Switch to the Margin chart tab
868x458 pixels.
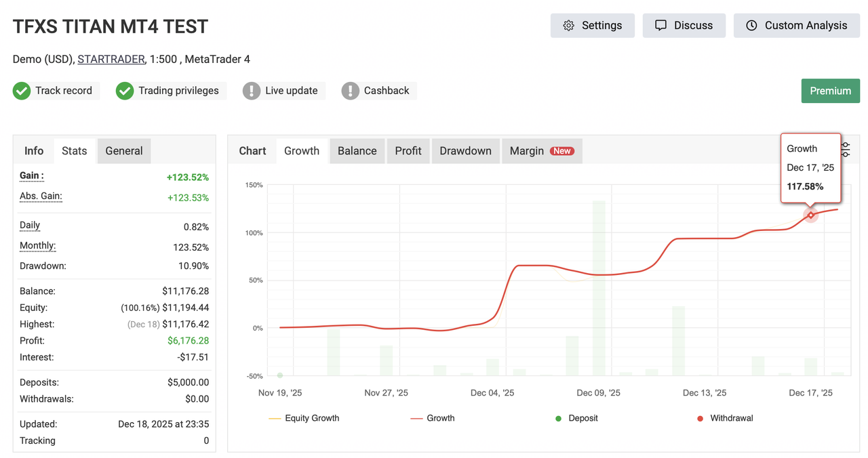tap(542, 151)
